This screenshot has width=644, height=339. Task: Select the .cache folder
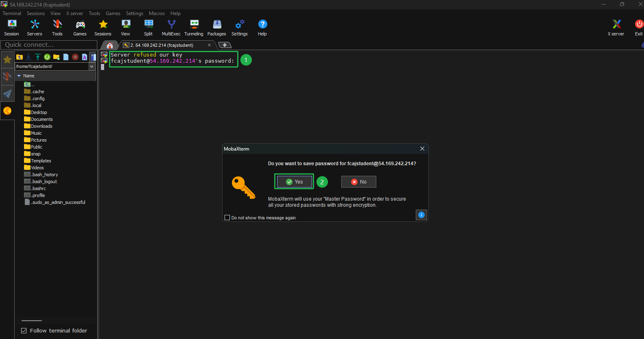[x=34, y=92]
